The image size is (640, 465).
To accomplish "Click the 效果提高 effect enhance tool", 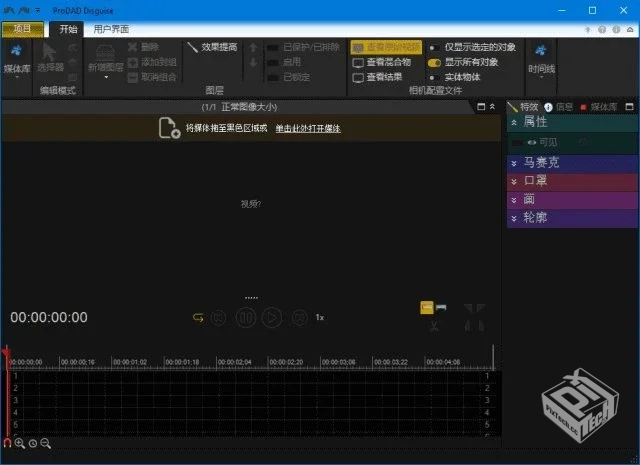I will coord(212,47).
